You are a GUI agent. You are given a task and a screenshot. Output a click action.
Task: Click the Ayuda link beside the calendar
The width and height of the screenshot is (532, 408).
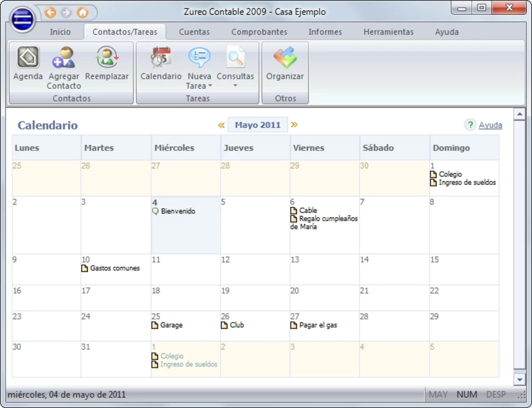491,125
